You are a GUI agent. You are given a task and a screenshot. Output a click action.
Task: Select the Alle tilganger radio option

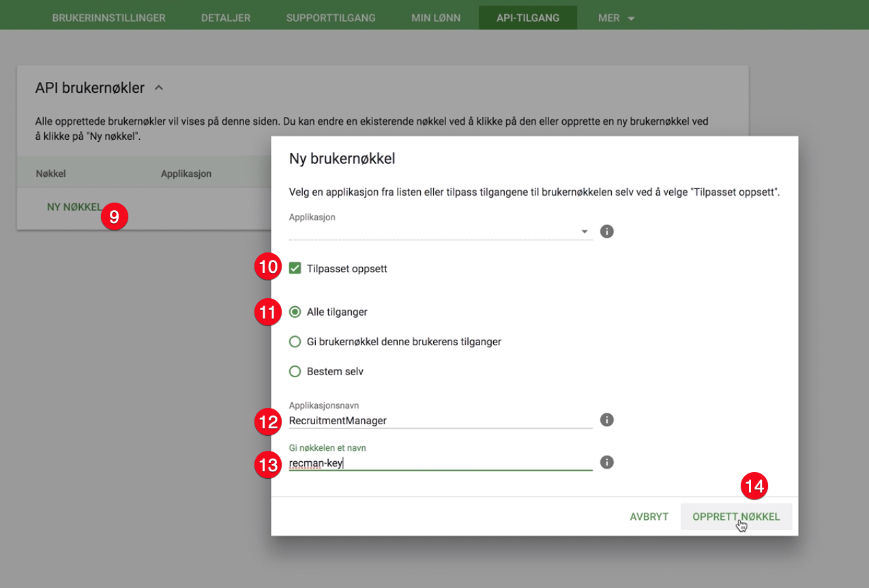pyautogui.click(x=295, y=312)
